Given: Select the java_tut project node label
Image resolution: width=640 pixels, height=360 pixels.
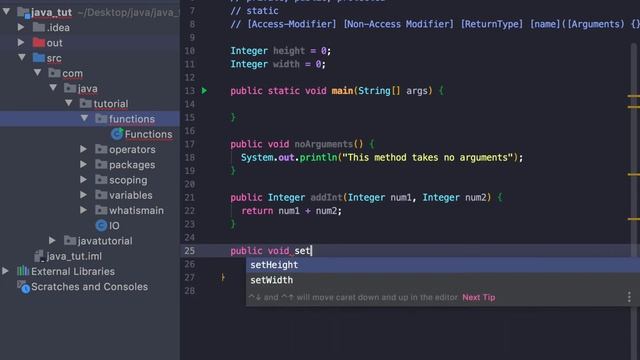Looking at the screenshot, I should (51, 13).
